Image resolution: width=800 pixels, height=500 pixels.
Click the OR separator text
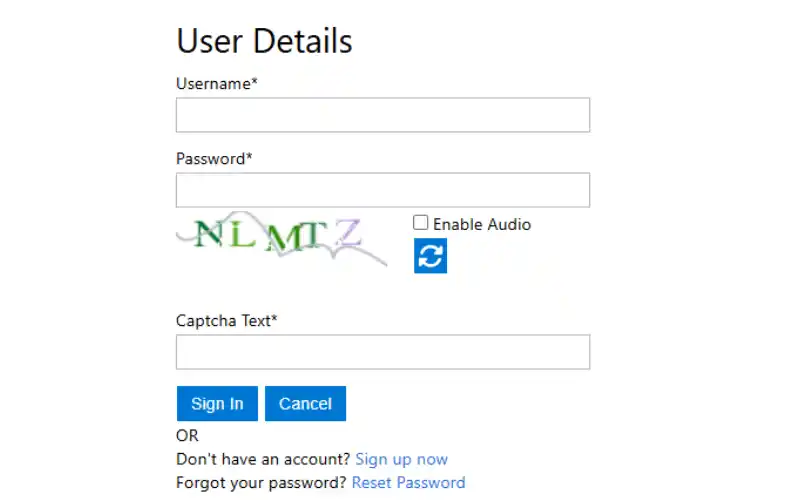[x=187, y=436]
